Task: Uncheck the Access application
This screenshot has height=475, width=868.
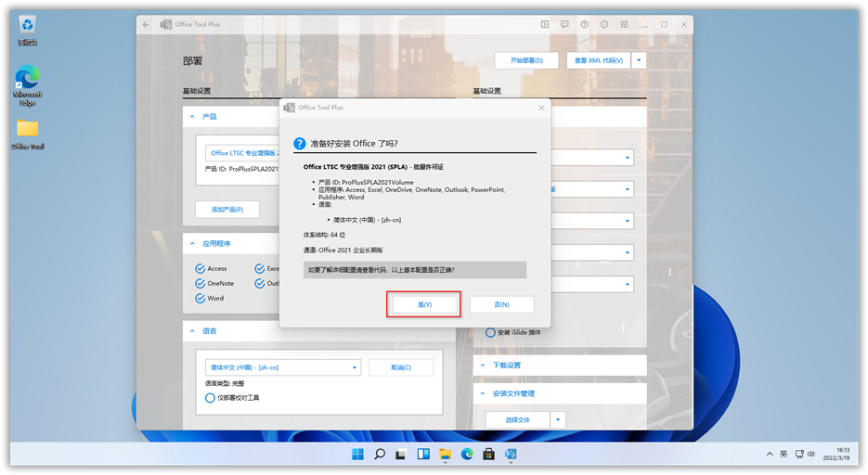Action: 211,269
